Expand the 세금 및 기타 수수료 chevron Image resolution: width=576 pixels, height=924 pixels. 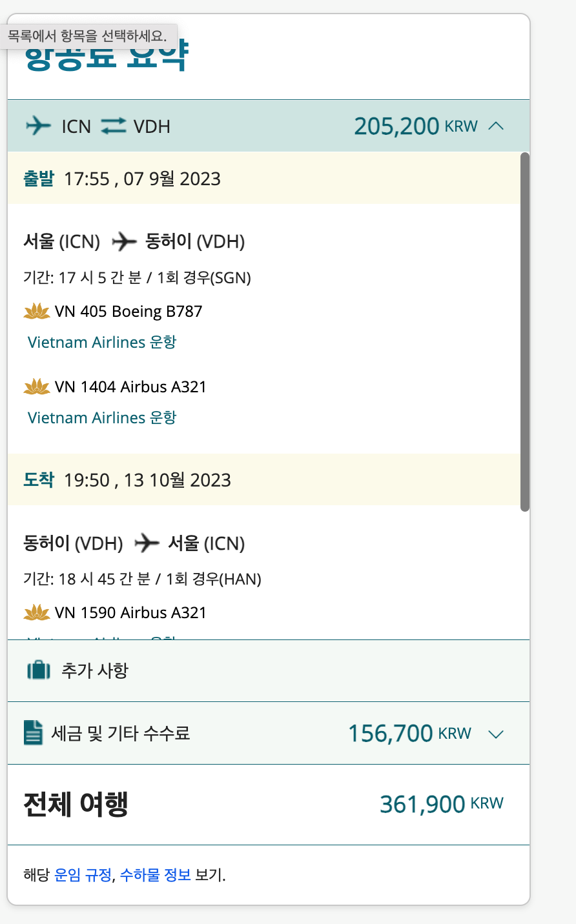(496, 734)
